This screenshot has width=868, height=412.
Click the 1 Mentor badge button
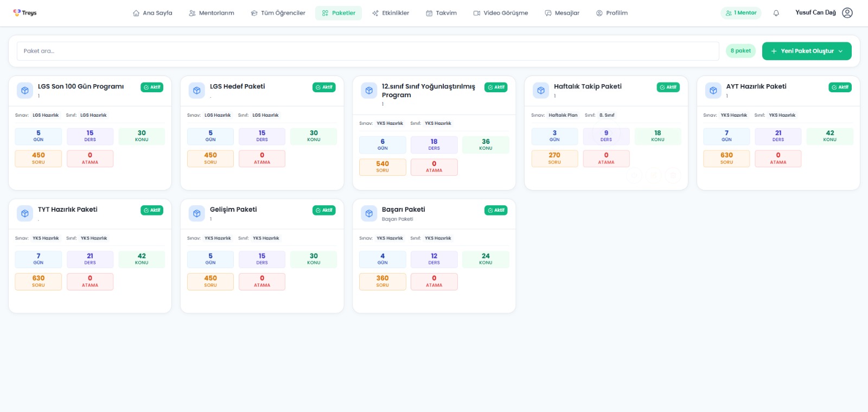(x=741, y=13)
